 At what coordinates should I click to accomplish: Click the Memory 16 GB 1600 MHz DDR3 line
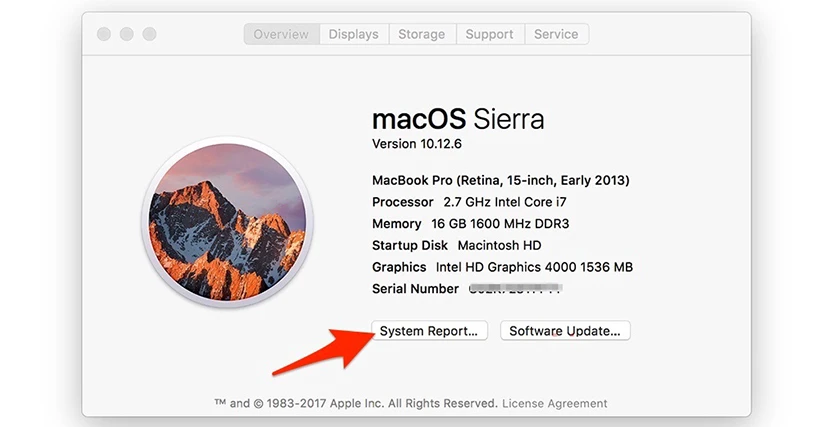(470, 224)
